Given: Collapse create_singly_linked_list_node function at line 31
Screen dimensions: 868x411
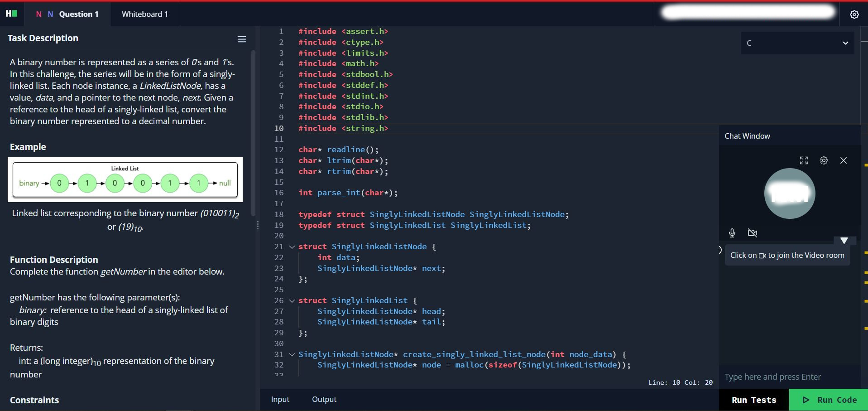Looking at the screenshot, I should tap(292, 355).
